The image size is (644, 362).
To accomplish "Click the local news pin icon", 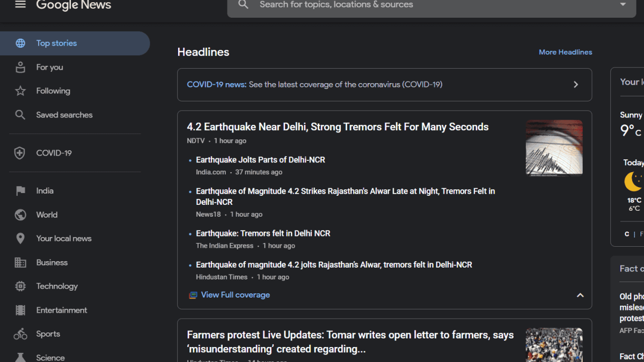I will [x=20, y=239].
